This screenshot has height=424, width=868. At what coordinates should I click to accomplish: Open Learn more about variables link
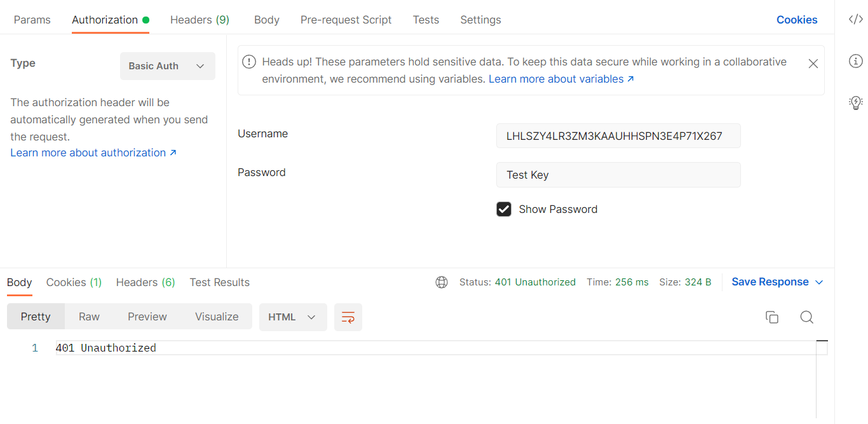click(x=556, y=79)
